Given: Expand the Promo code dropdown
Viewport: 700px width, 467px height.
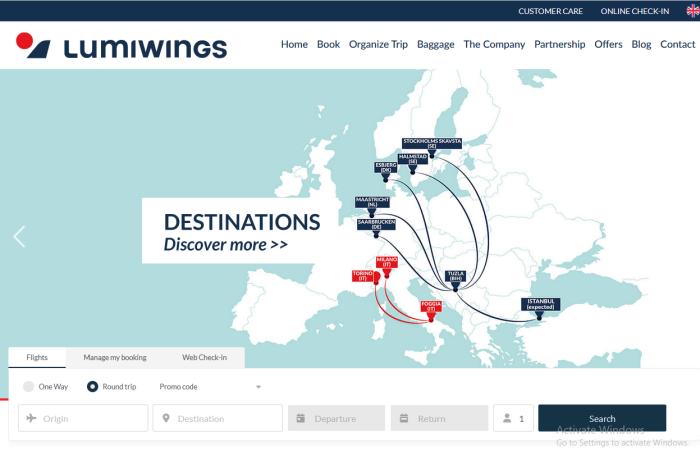Looking at the screenshot, I should pos(210,387).
